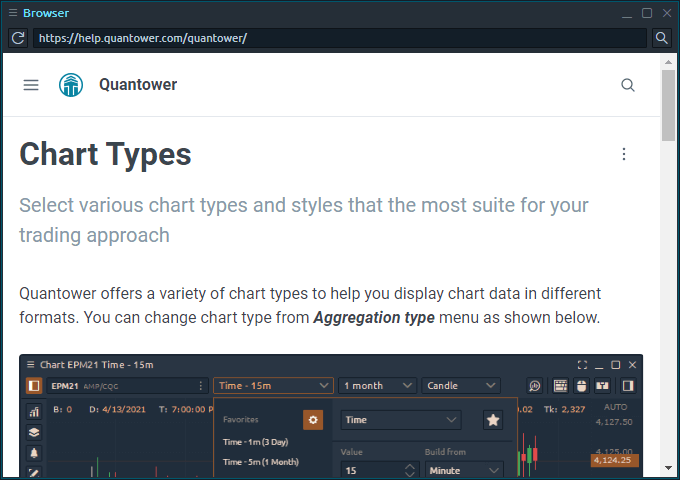Click the address bar search magnifier
The image size is (680, 480).
[x=661, y=38]
